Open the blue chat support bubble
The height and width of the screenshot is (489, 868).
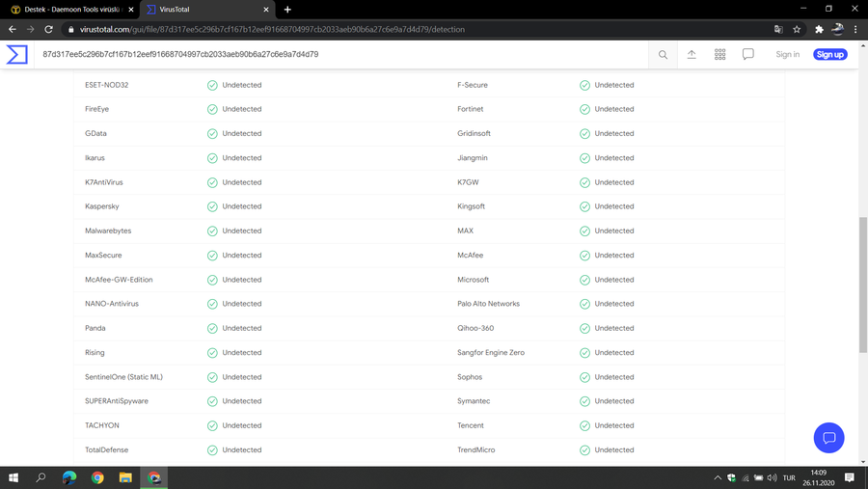tap(828, 438)
